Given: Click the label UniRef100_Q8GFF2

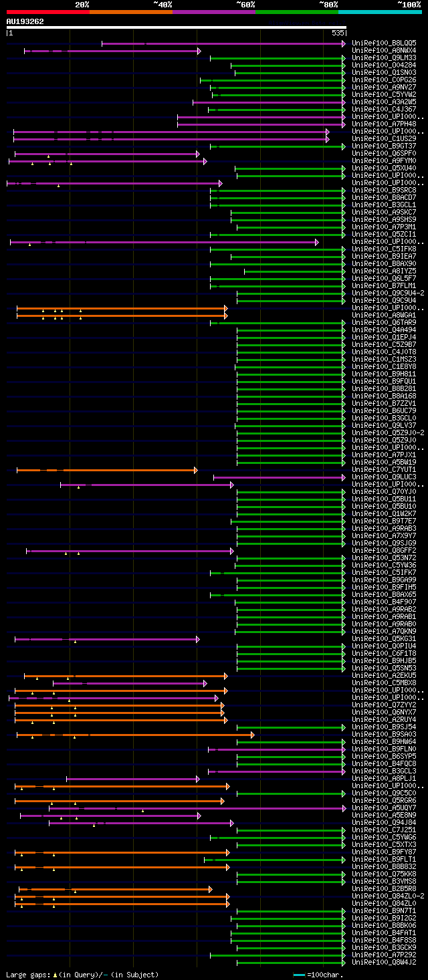Looking at the screenshot, I should point(384,551).
